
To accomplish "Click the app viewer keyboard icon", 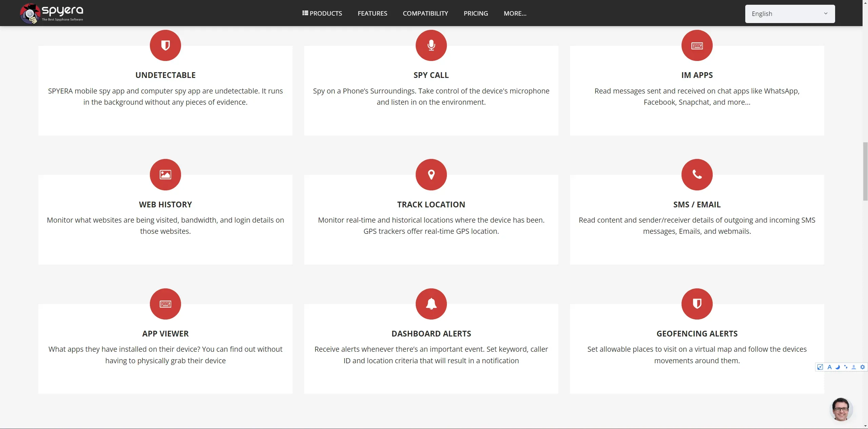I will pyautogui.click(x=165, y=304).
